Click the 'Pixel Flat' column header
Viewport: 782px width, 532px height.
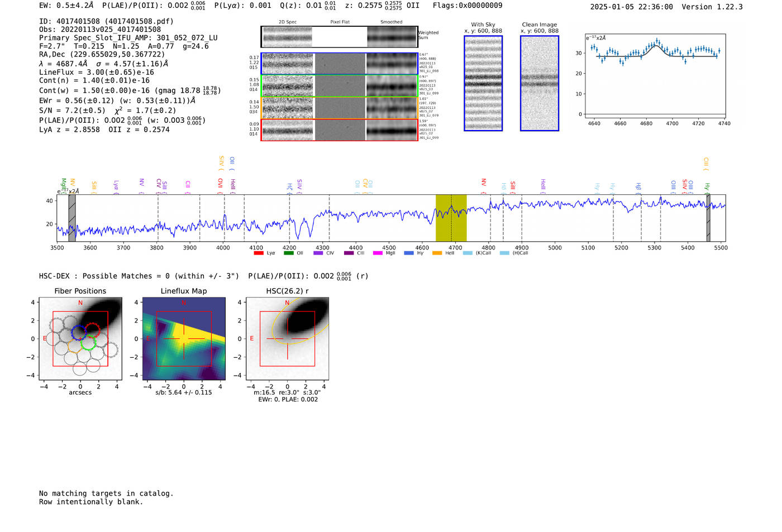point(340,22)
